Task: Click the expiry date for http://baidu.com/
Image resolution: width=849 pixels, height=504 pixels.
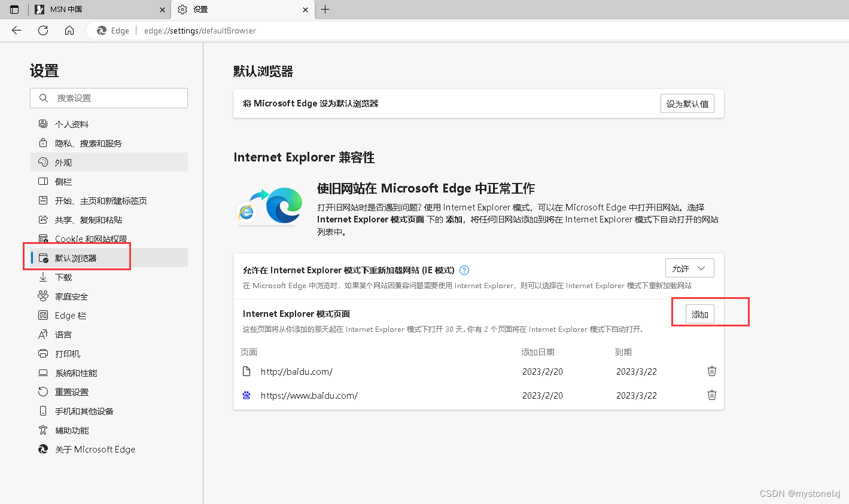Action: click(x=637, y=372)
